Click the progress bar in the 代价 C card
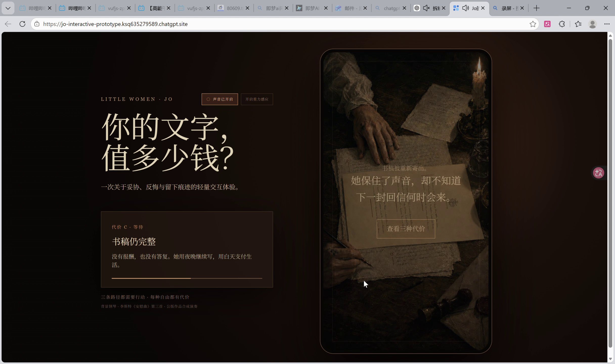Image resolution: width=615 pixels, height=364 pixels. [x=187, y=278]
